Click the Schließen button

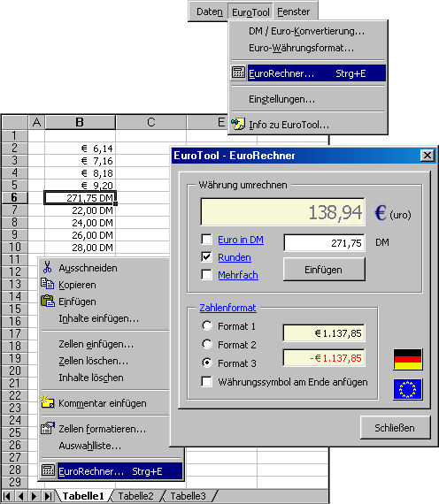(x=396, y=427)
